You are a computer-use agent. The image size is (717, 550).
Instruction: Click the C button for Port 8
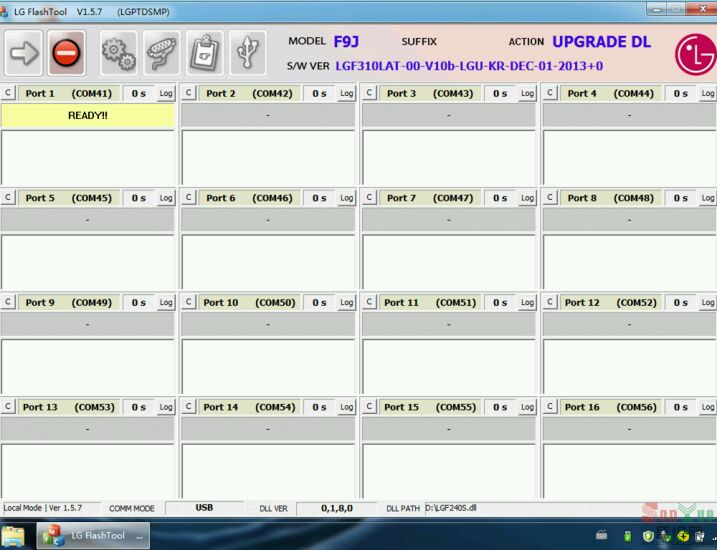click(550, 198)
